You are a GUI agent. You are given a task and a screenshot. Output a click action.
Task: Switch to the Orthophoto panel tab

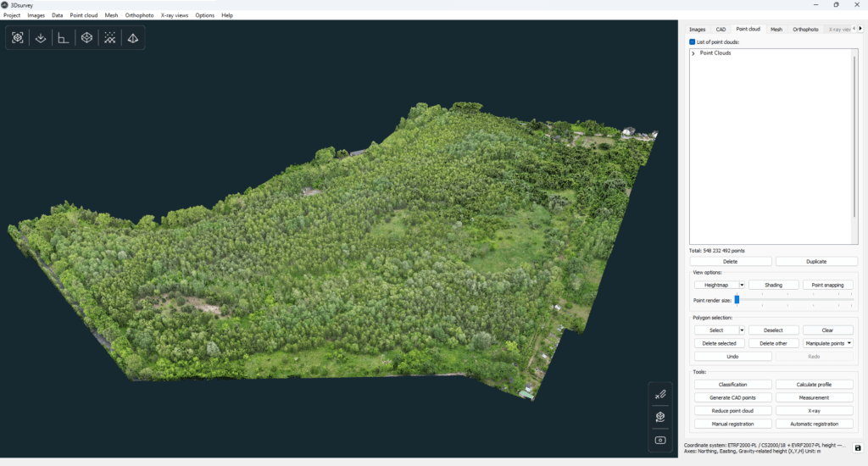(x=805, y=30)
